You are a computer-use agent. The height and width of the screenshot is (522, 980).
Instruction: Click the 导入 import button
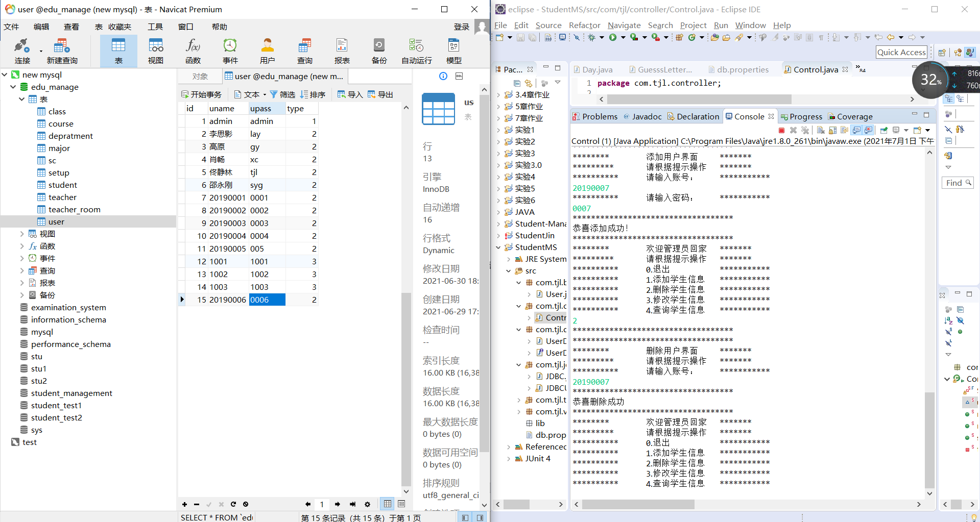pyautogui.click(x=350, y=94)
